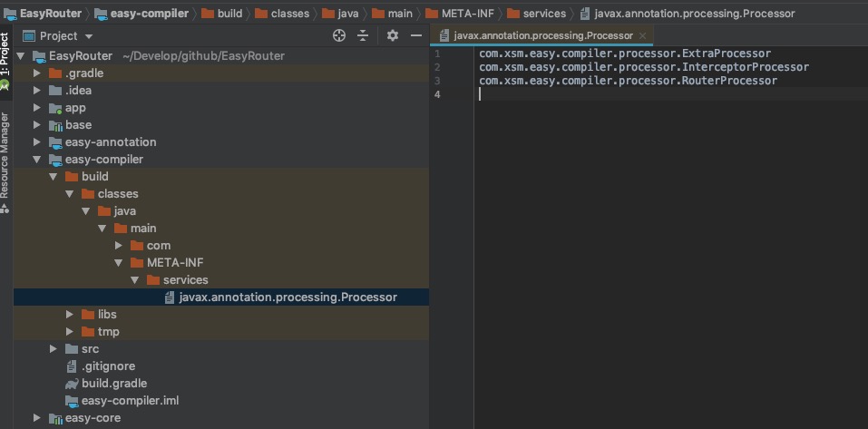Click the app module icon with green dot
The width and height of the screenshot is (868, 429).
pyautogui.click(x=55, y=108)
